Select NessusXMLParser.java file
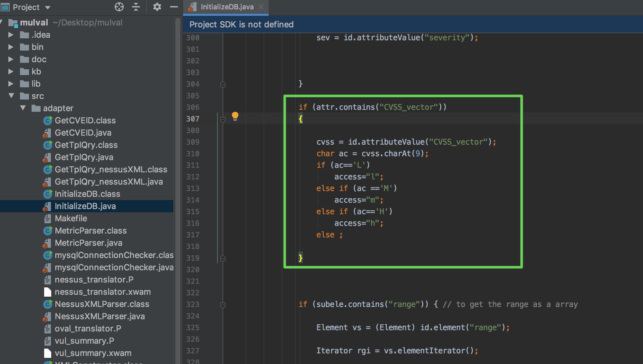 click(x=100, y=316)
